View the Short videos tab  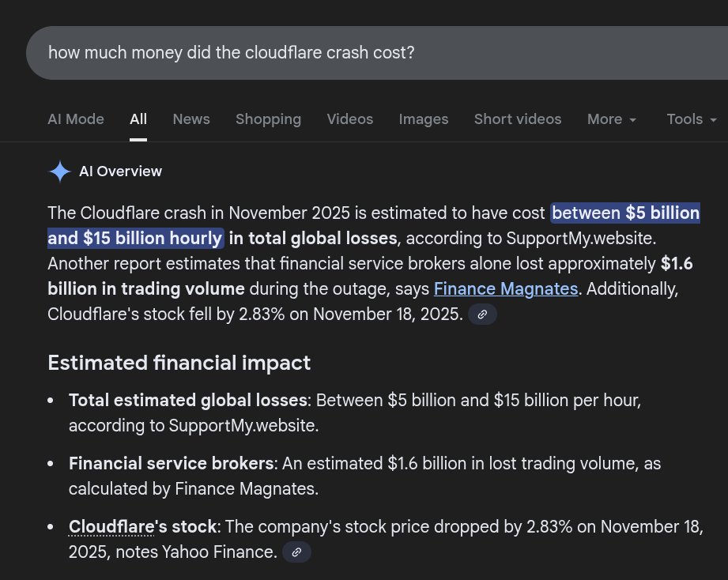518,119
